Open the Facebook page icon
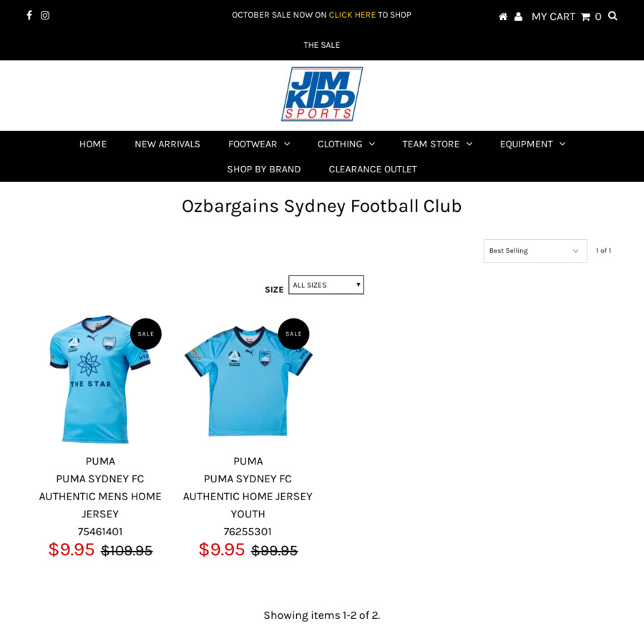644x644 pixels. click(29, 15)
